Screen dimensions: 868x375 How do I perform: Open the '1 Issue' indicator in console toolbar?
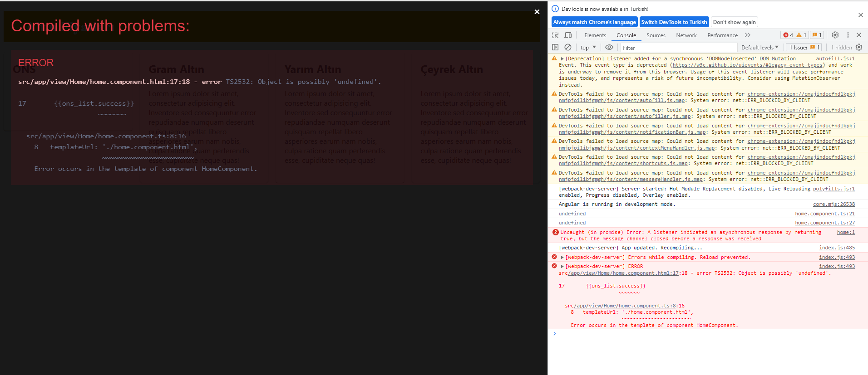(804, 47)
